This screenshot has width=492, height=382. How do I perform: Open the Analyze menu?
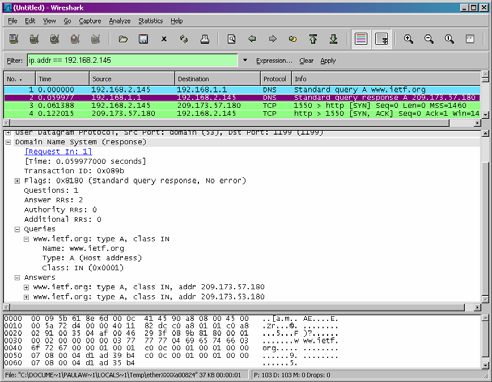[x=120, y=21]
